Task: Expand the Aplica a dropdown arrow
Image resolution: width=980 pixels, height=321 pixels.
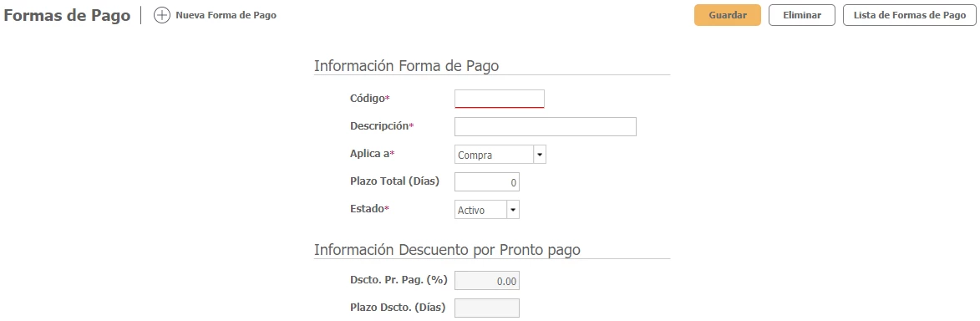Action: pos(540,155)
